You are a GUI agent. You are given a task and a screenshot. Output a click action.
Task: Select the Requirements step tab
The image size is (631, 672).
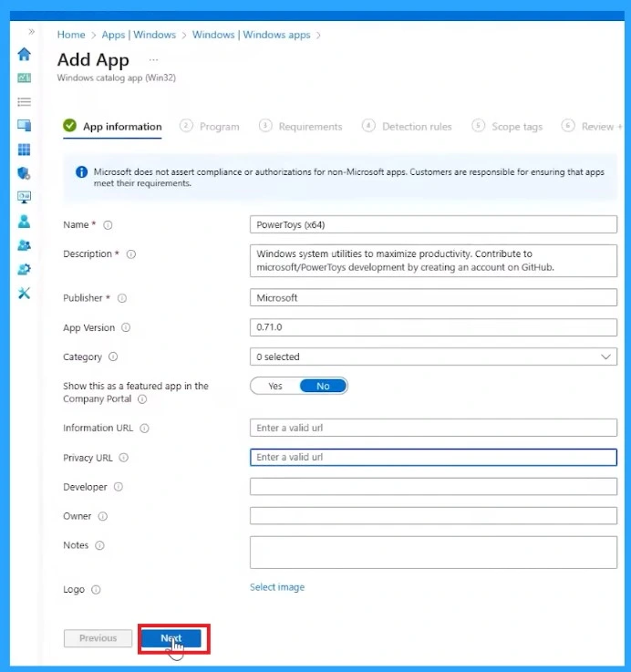(301, 127)
